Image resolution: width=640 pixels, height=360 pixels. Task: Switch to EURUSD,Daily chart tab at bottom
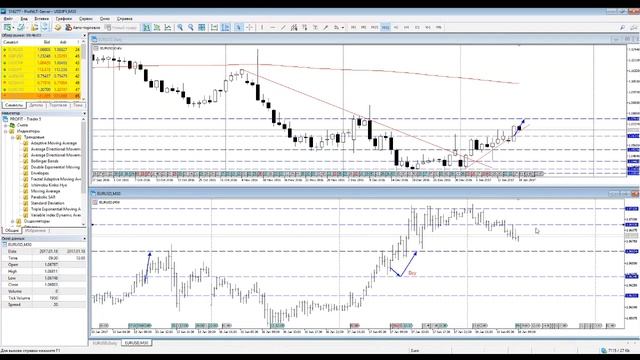pyautogui.click(x=105, y=343)
